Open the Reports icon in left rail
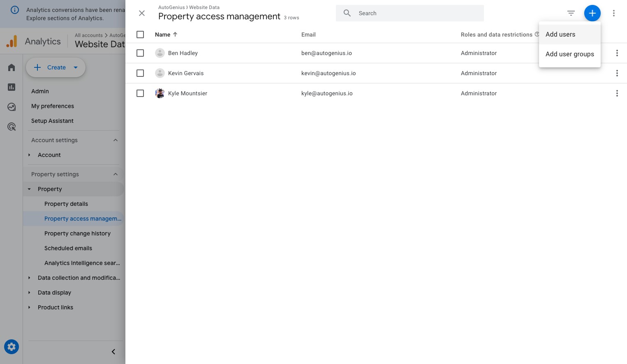Viewport: 627px width, 364px height. point(12,87)
